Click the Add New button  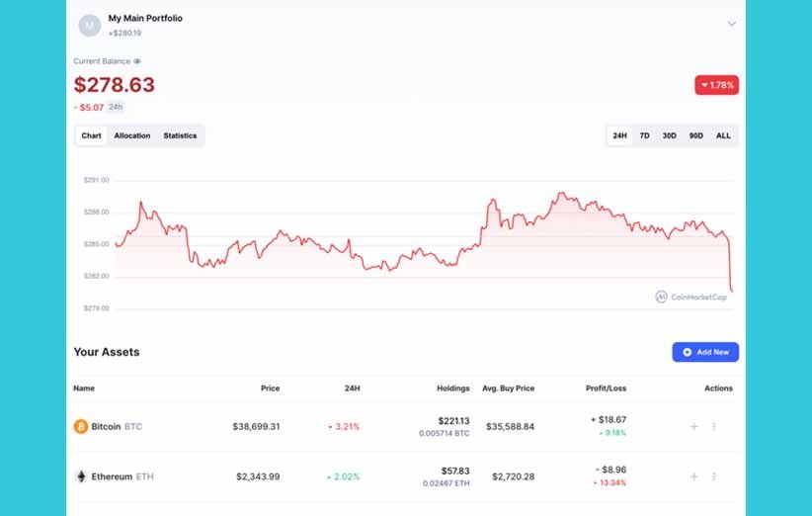(x=705, y=352)
